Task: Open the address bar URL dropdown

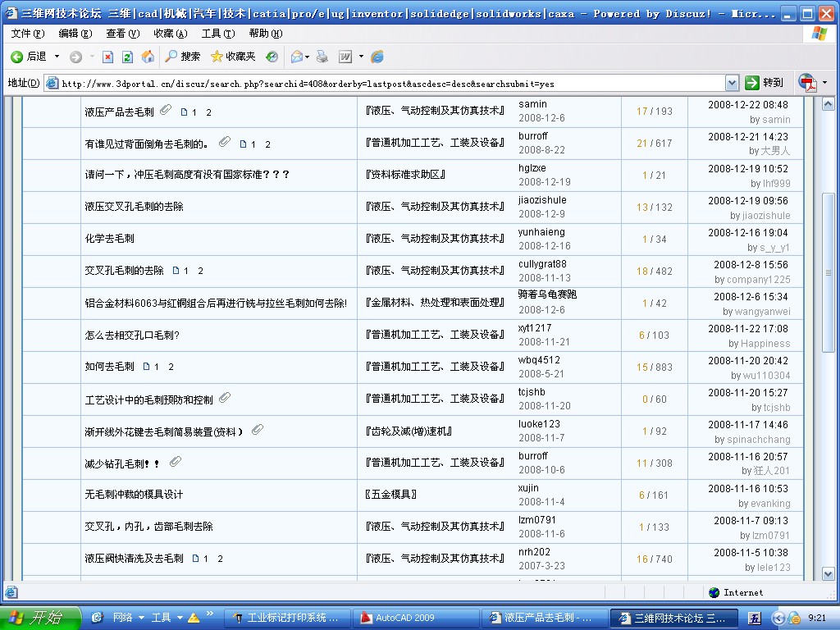Action: tap(732, 83)
